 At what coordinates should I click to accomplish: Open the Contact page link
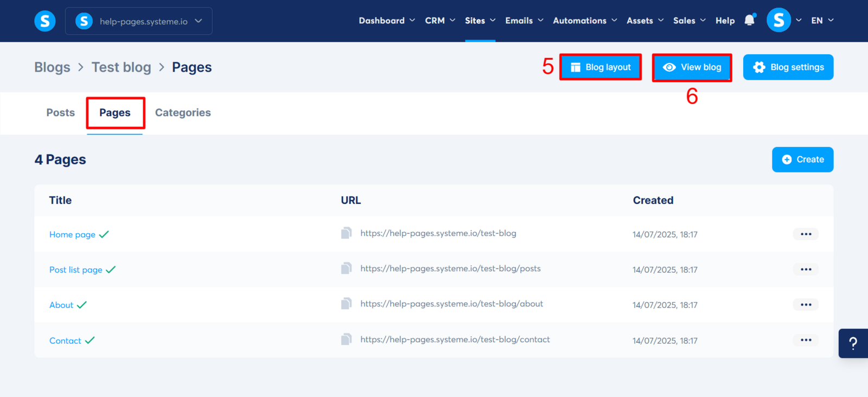[65, 341]
